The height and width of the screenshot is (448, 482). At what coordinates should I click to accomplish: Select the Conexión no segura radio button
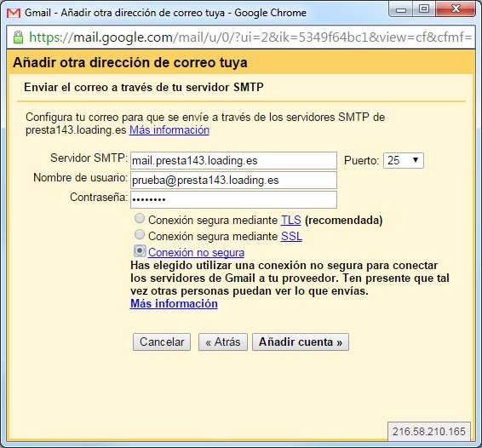coord(140,251)
